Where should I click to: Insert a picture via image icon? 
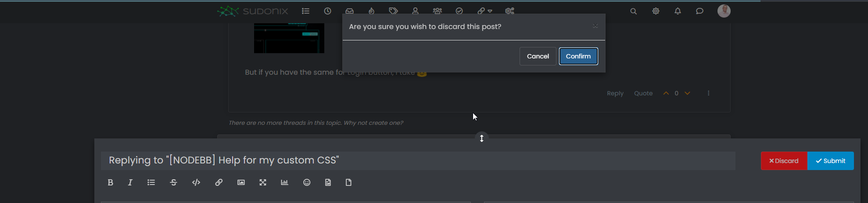241,182
